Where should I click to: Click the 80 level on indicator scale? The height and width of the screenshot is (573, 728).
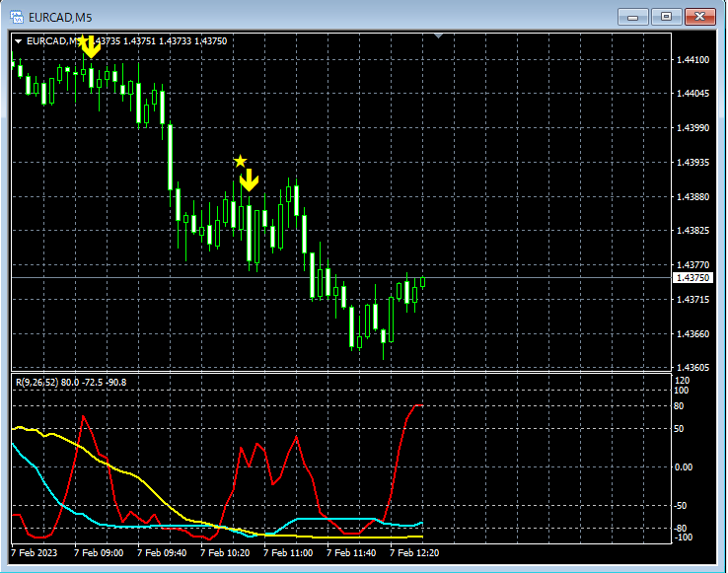point(679,406)
